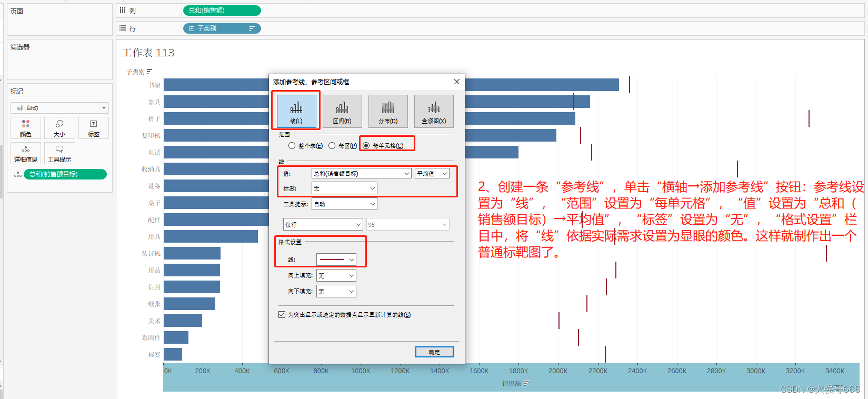Click the 书架 row label
Screen dimensions: 868x399
tap(154, 85)
